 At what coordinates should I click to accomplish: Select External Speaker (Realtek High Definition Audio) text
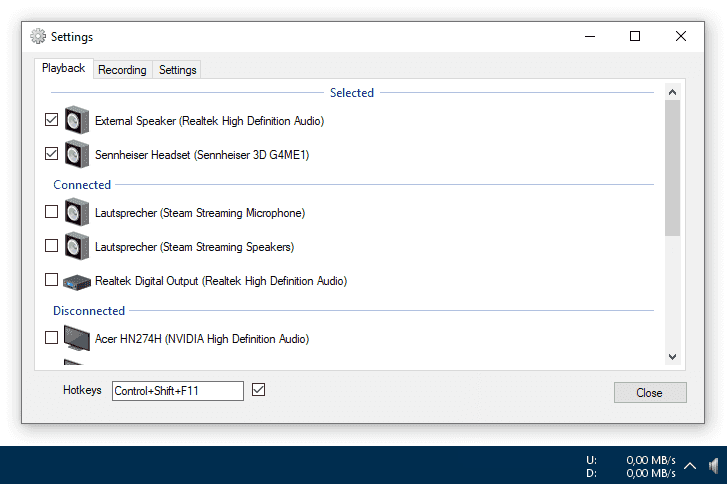coord(210,121)
